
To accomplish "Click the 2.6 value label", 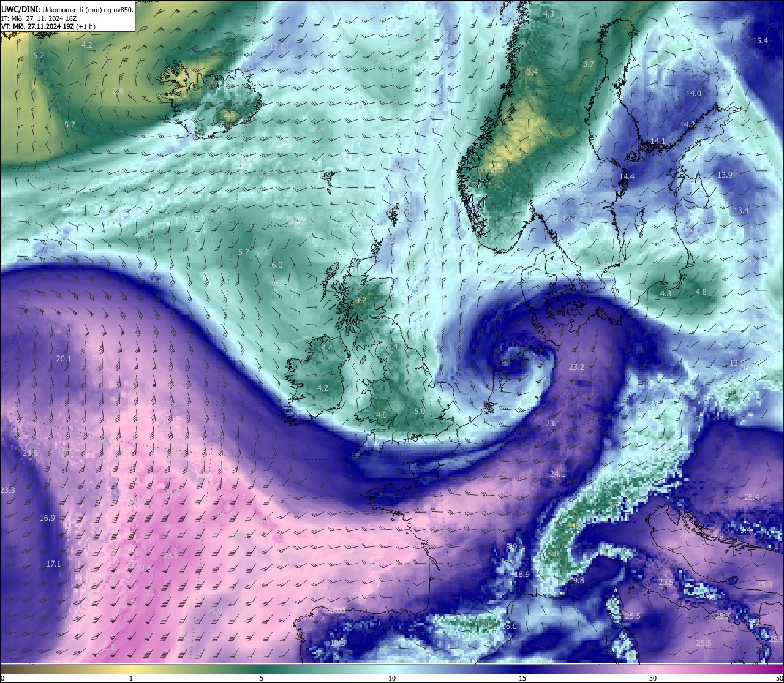I will (x=119, y=92).
